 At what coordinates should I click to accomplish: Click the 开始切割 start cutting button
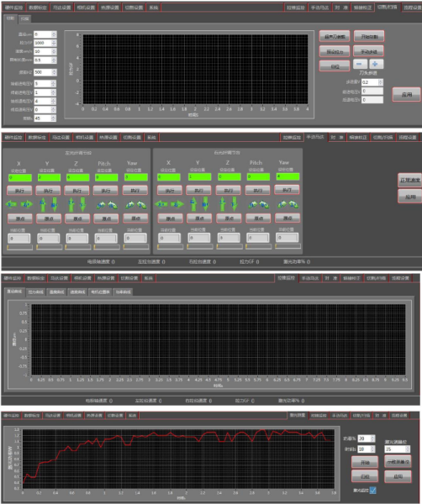(x=369, y=36)
